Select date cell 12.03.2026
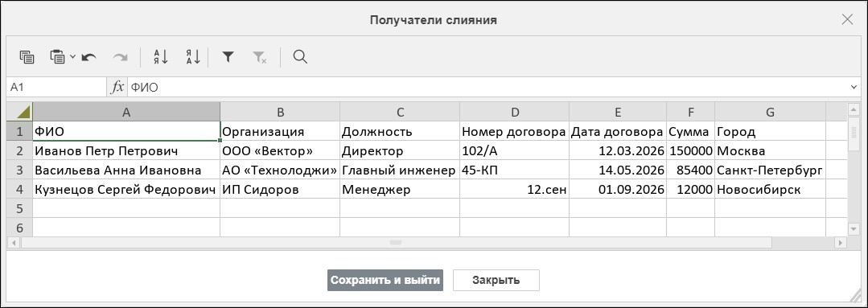Viewport: 868px width, 308px height. [x=618, y=151]
